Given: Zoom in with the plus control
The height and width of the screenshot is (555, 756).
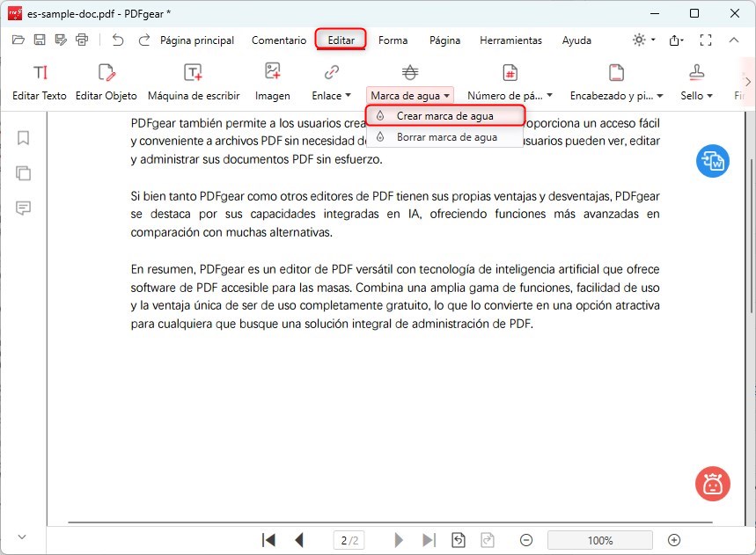Looking at the screenshot, I should 674,540.
